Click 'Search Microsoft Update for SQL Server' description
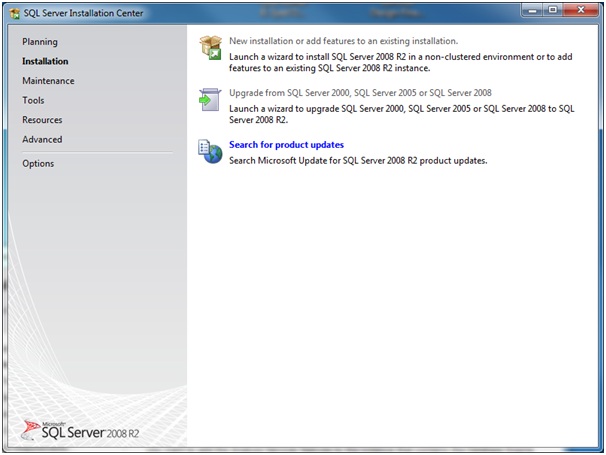Screen dimensions: 606x455 (x=358, y=160)
